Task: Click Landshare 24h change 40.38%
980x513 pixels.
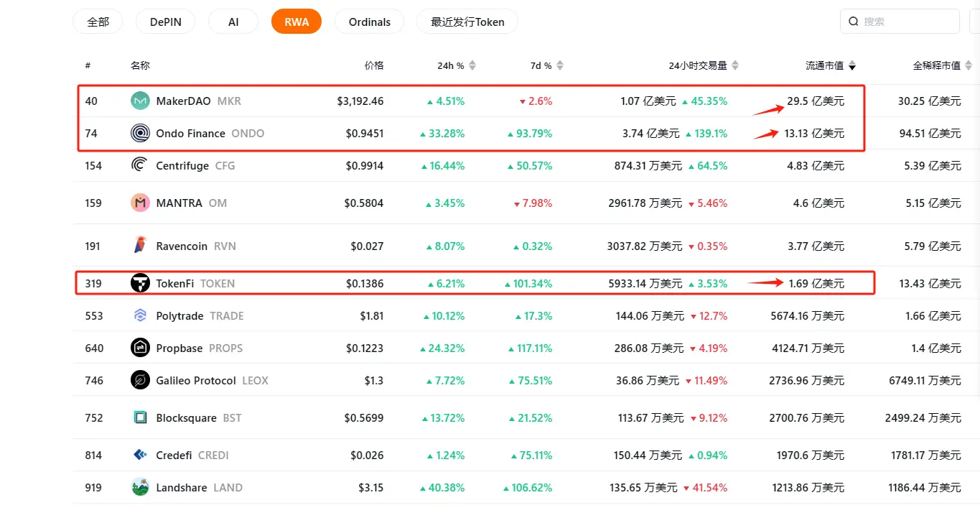Action: coord(443,487)
